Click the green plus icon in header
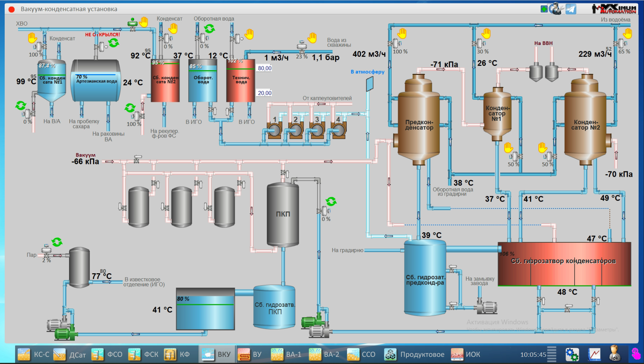The image size is (644, 364). click(544, 9)
